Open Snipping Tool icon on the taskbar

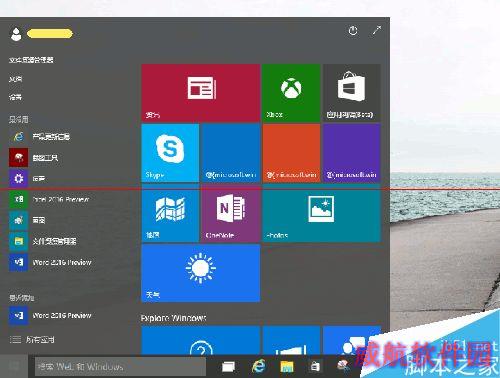pyautogui.click(x=343, y=366)
